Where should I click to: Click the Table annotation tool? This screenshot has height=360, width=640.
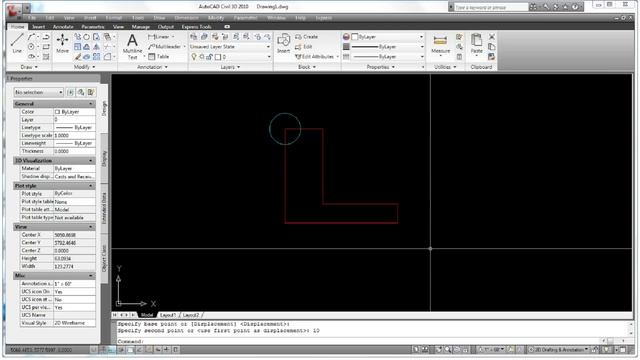coord(158,56)
